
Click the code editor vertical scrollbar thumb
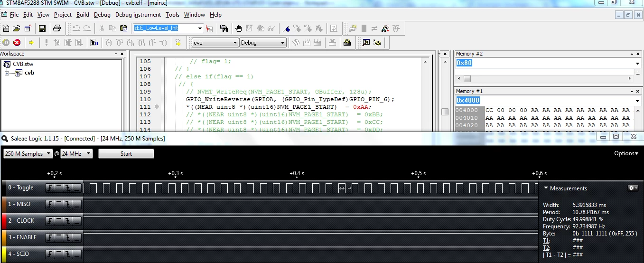coord(445,112)
